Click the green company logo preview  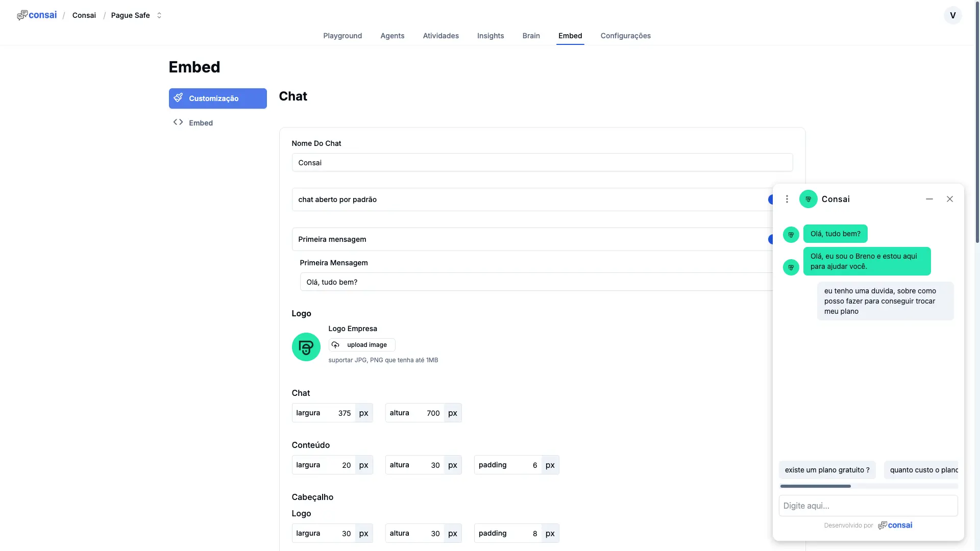coord(306,347)
